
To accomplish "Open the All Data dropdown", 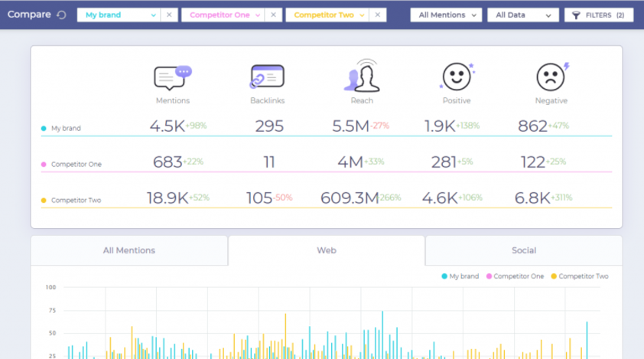I will point(522,15).
